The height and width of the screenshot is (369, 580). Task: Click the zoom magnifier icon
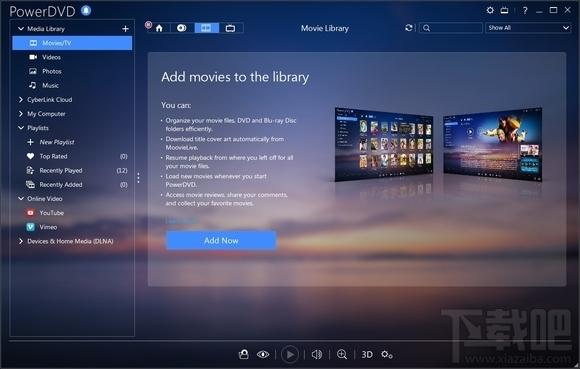point(342,355)
